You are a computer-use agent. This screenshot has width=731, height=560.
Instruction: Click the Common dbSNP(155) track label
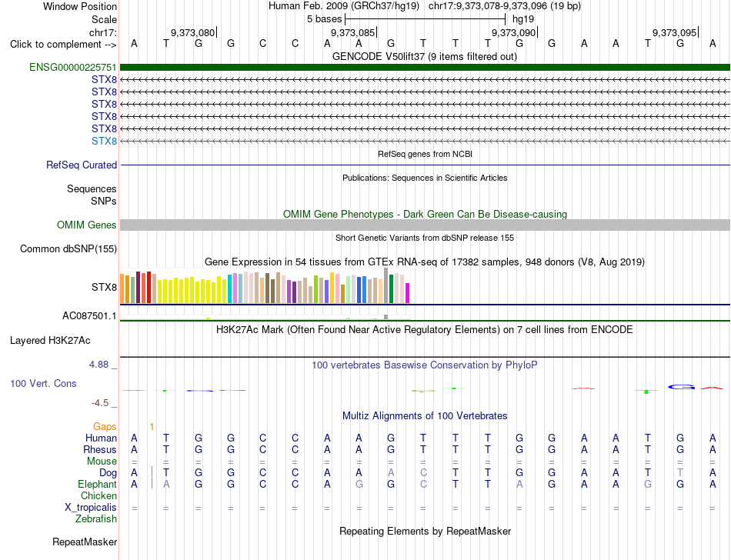(68, 248)
